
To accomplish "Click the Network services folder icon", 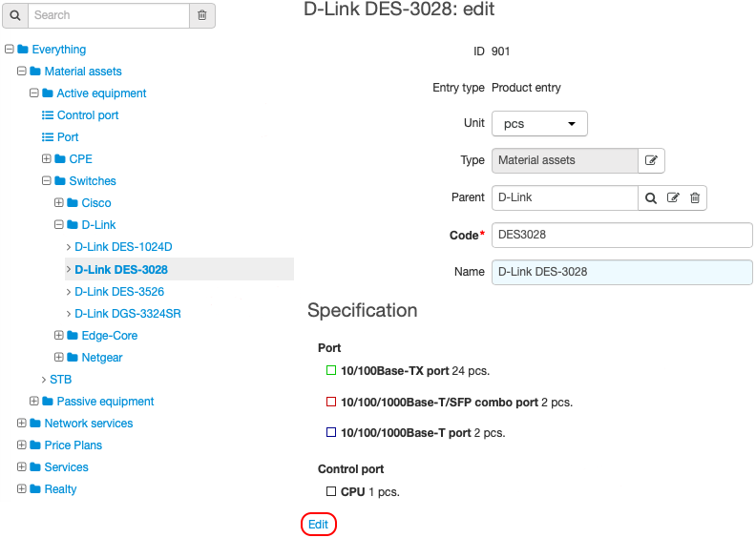I will (x=35, y=424).
